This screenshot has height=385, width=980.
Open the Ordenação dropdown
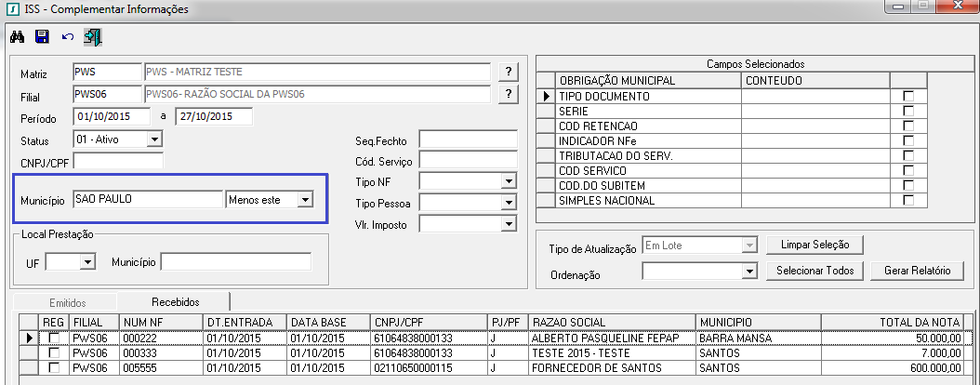coord(749,272)
